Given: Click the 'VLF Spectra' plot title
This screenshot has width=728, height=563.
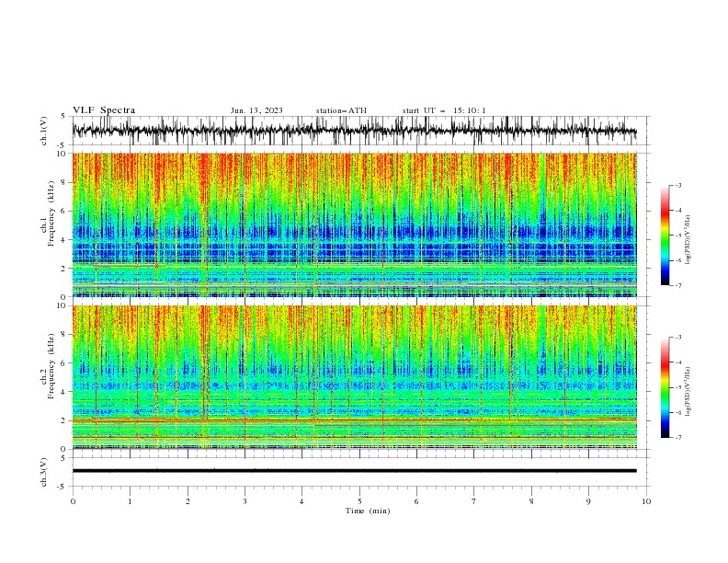Looking at the screenshot, I should [104, 110].
